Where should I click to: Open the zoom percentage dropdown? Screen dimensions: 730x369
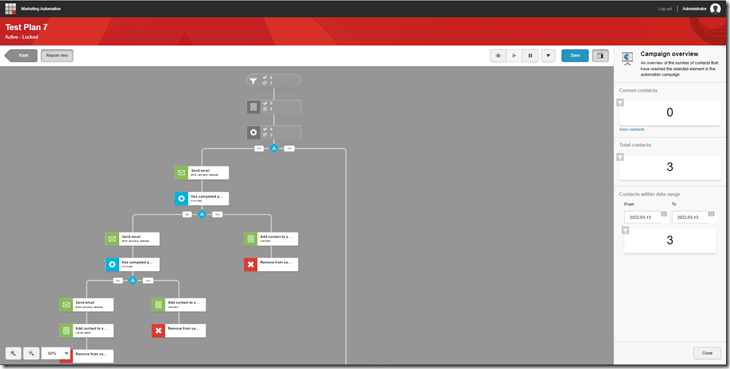pos(56,354)
